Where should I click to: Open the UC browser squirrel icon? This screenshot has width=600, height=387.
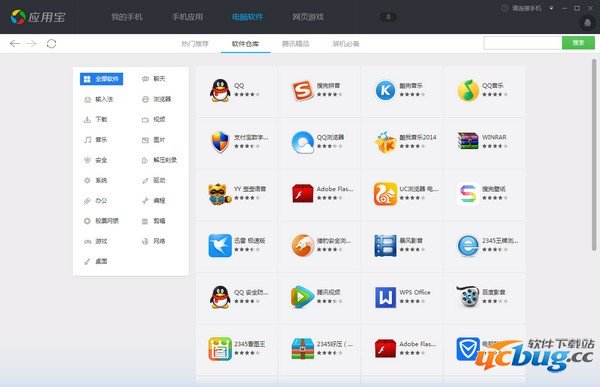(x=385, y=194)
